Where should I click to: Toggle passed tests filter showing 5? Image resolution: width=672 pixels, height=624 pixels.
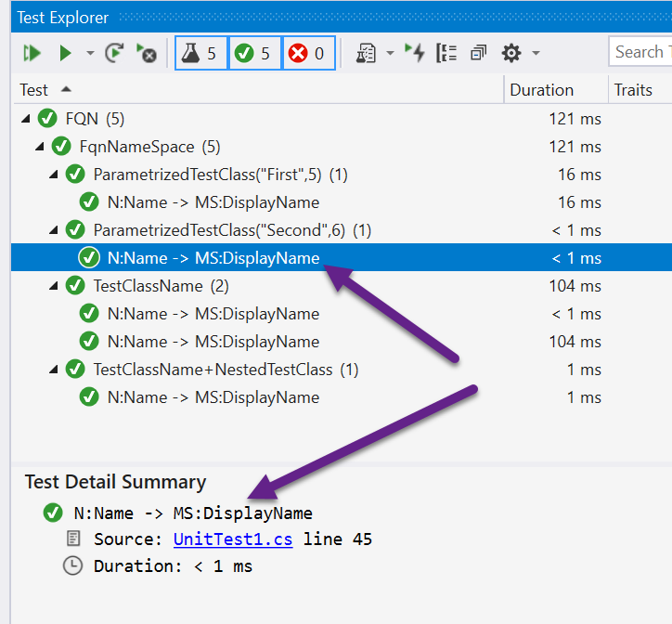[x=255, y=54]
